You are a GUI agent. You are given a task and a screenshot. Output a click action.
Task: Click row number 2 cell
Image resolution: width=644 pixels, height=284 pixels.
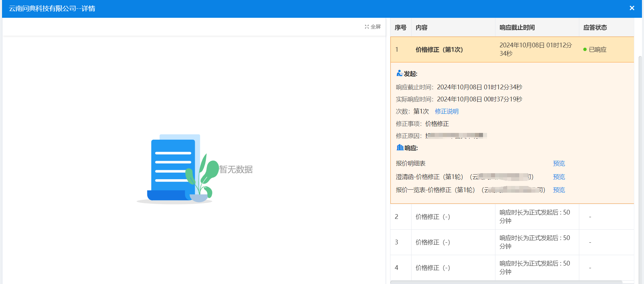point(401,217)
